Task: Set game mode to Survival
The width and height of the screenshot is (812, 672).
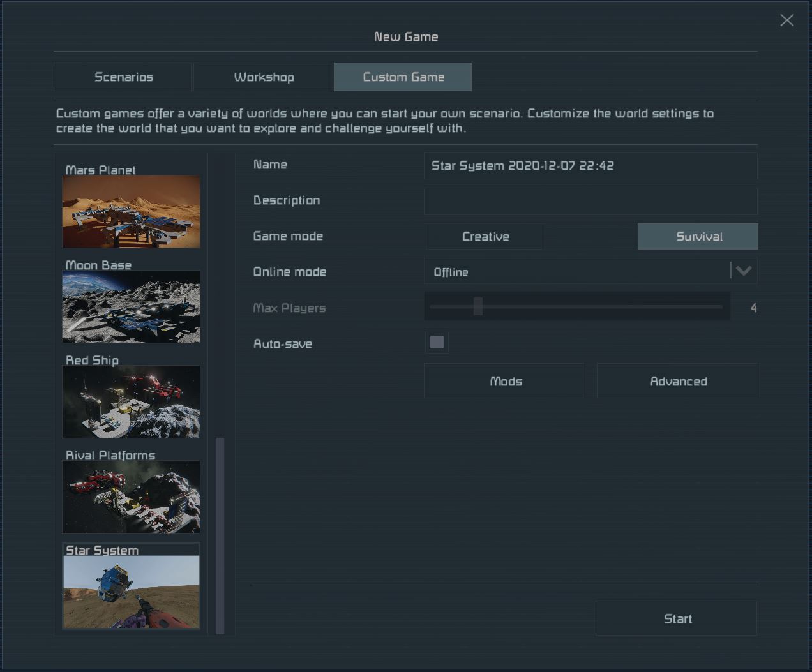Action: click(698, 237)
